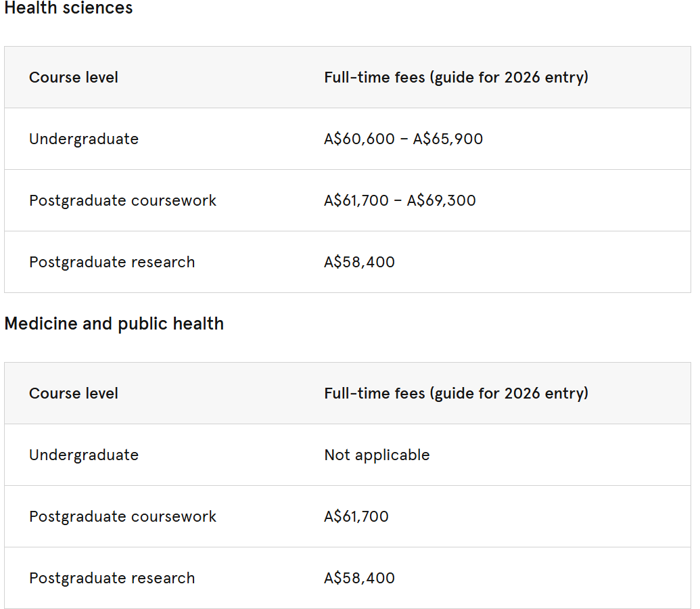Image resolution: width=700 pixels, height=609 pixels.
Task: Click the A$60,600 lower undergraduate fee
Action: click(x=359, y=139)
